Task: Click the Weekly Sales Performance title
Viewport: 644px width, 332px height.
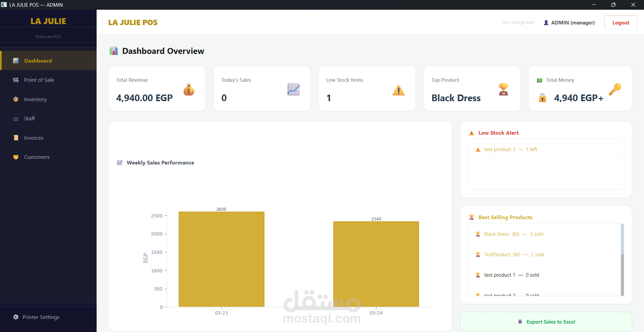Action: (x=160, y=162)
